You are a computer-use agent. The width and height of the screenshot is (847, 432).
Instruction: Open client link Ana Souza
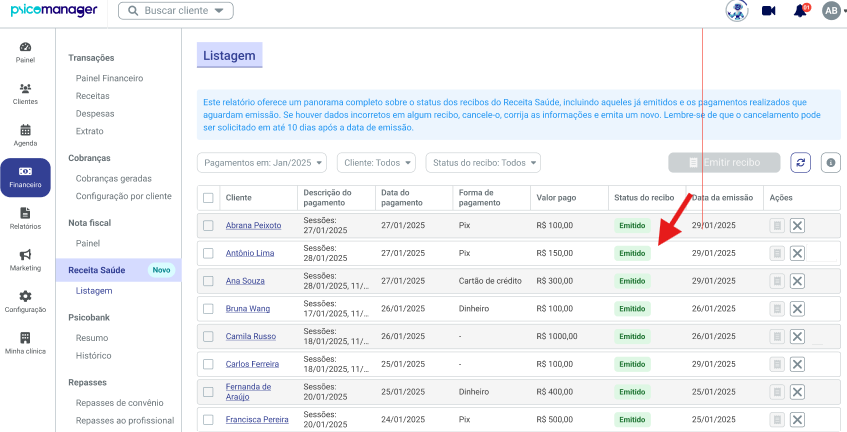coord(245,281)
